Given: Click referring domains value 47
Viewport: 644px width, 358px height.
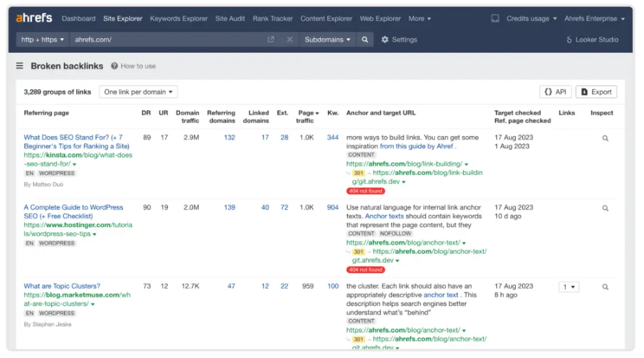Looking at the screenshot, I should pos(231,286).
